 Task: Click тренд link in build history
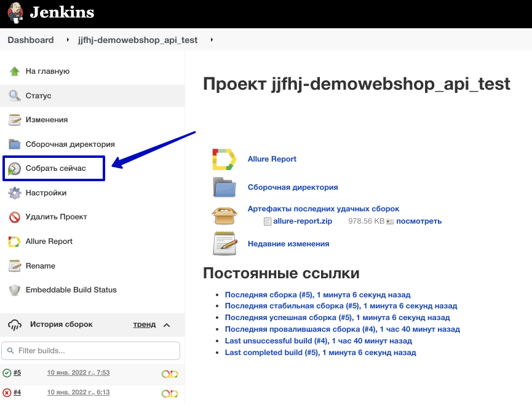(x=144, y=324)
